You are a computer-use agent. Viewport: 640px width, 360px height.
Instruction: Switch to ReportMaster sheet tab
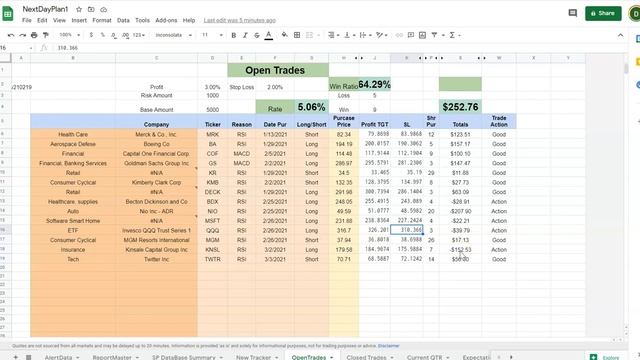pyautogui.click(x=115, y=357)
